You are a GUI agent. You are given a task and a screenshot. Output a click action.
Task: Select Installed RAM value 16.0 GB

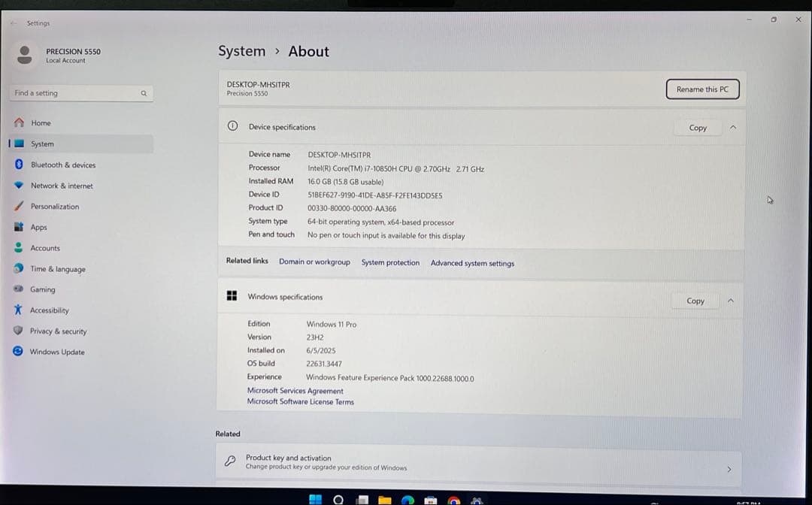345,182
